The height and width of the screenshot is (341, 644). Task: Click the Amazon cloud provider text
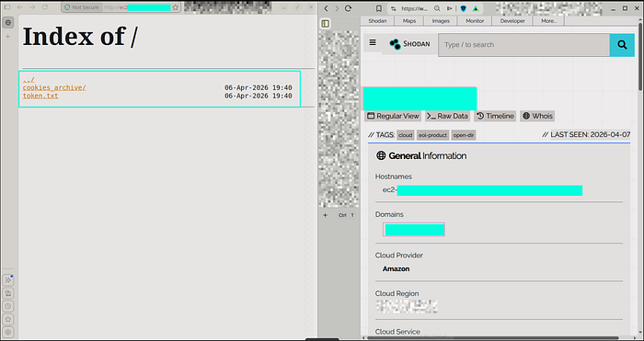coord(396,269)
